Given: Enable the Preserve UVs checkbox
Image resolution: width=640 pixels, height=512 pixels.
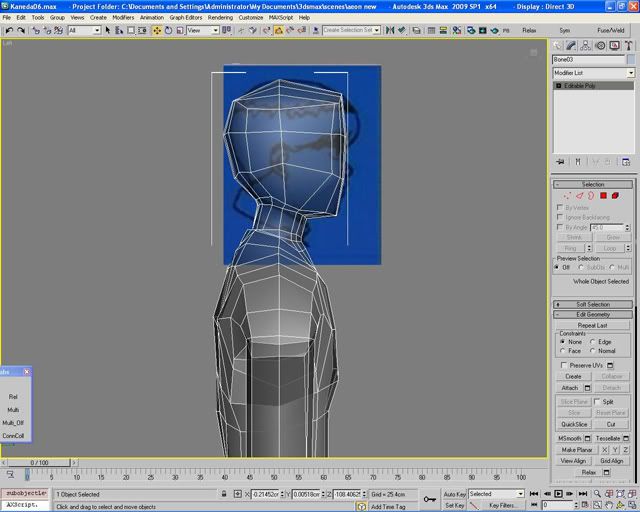Looking at the screenshot, I should point(563,365).
